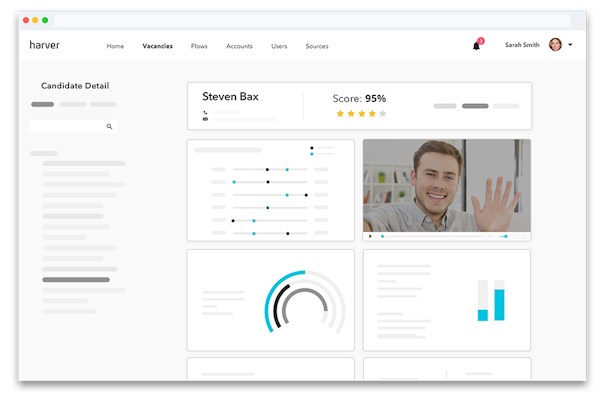Click the address bar in browser window
The width and height of the screenshot is (600, 400).
tap(312, 20)
